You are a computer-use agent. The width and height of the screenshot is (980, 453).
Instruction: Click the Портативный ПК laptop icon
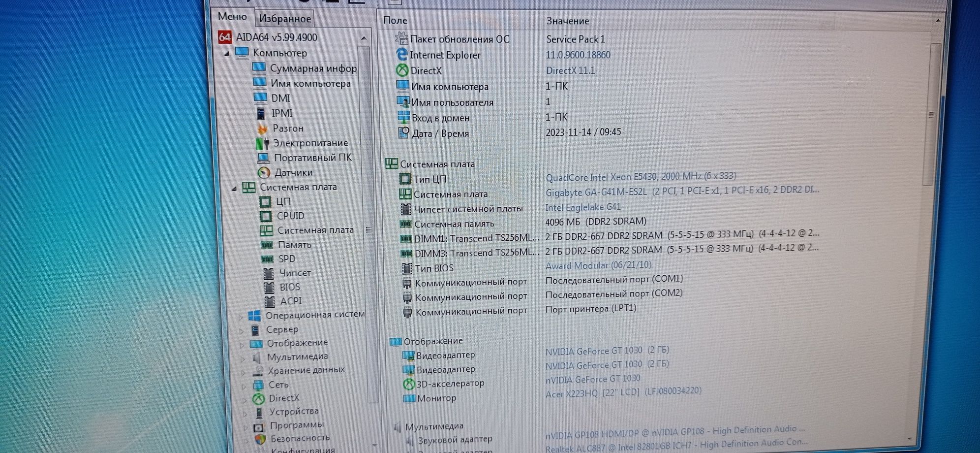click(x=264, y=158)
